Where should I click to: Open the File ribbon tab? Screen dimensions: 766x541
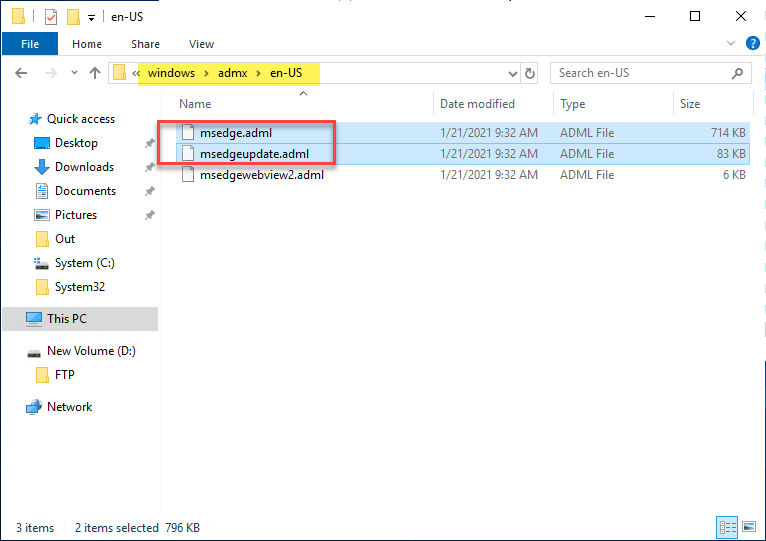[x=30, y=44]
